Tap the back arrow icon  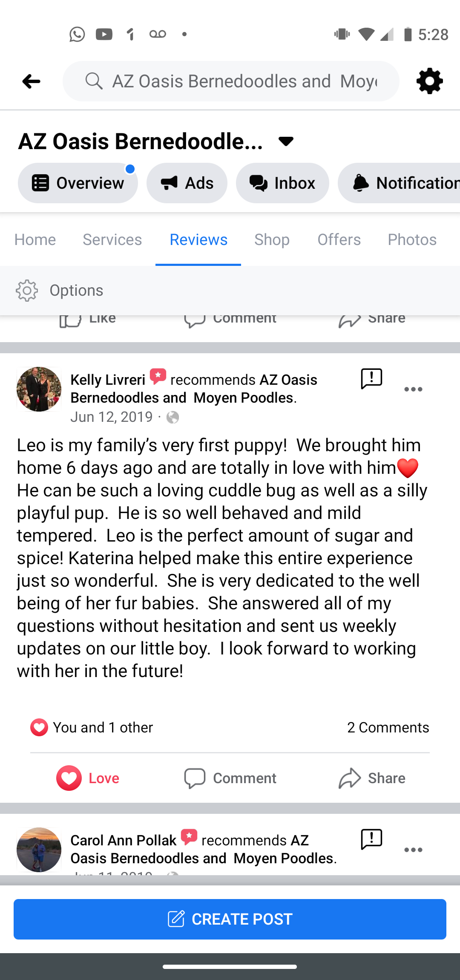[31, 81]
